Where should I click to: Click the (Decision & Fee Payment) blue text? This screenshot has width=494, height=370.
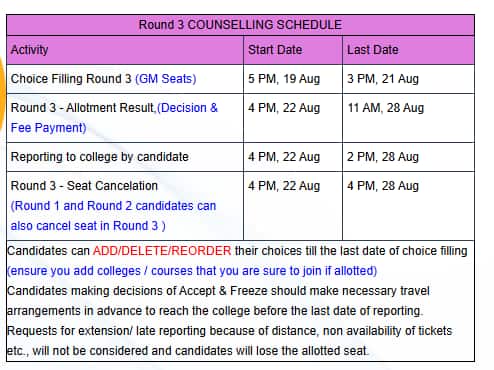click(114, 118)
